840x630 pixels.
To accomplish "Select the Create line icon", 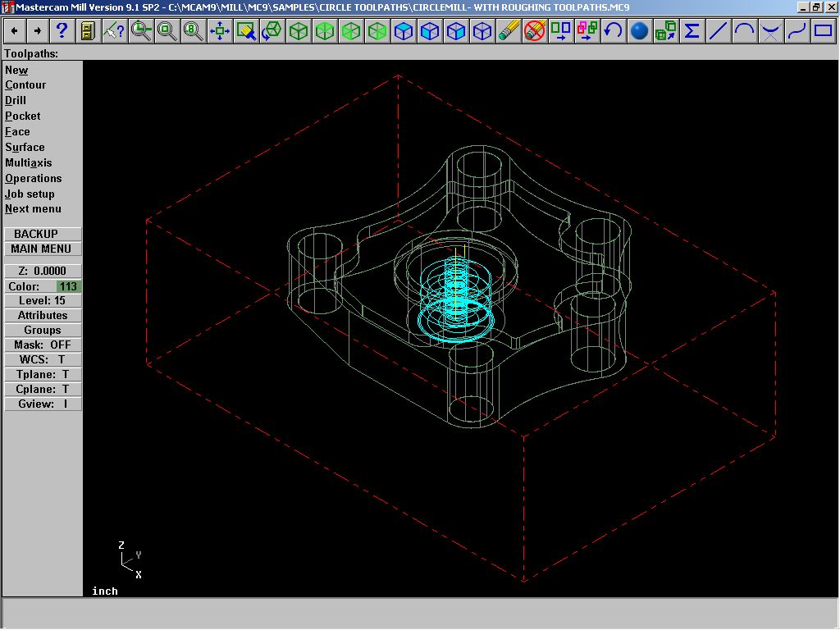I will click(x=718, y=31).
